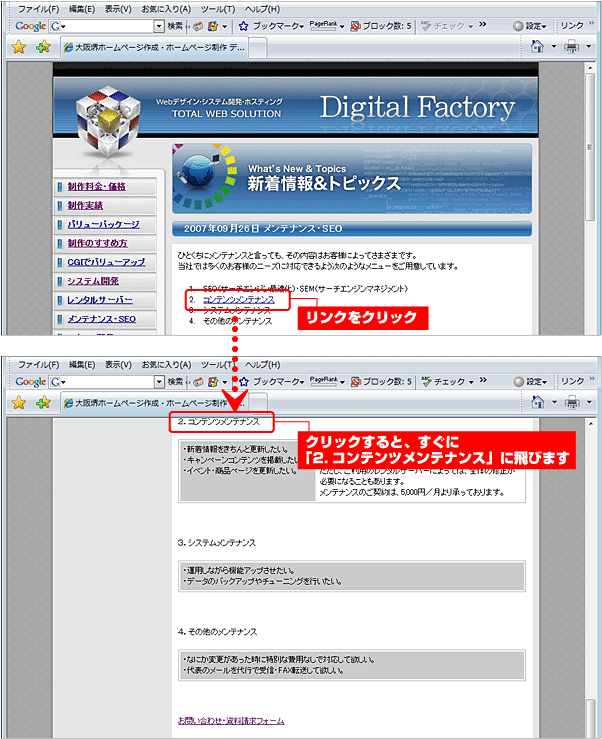Open the CGIでバリューアップ sidebar link
Image resolution: width=602 pixels, height=739 pixels.
point(106,262)
